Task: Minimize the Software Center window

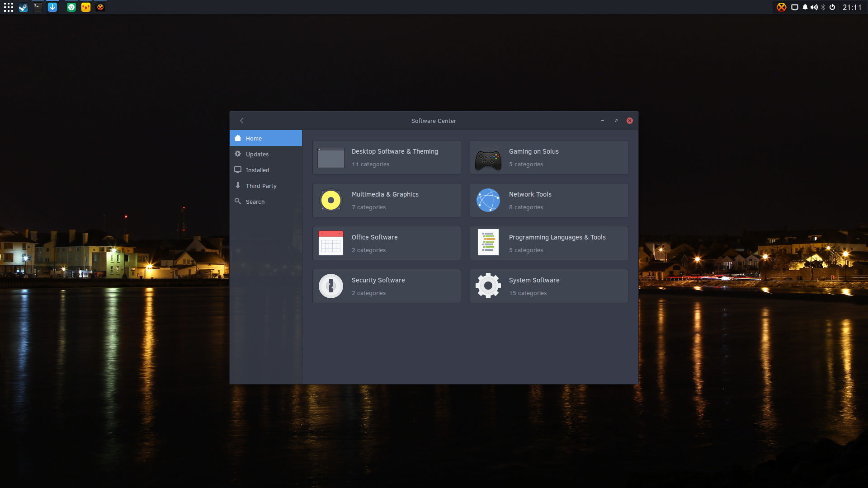Action: pyautogui.click(x=603, y=121)
